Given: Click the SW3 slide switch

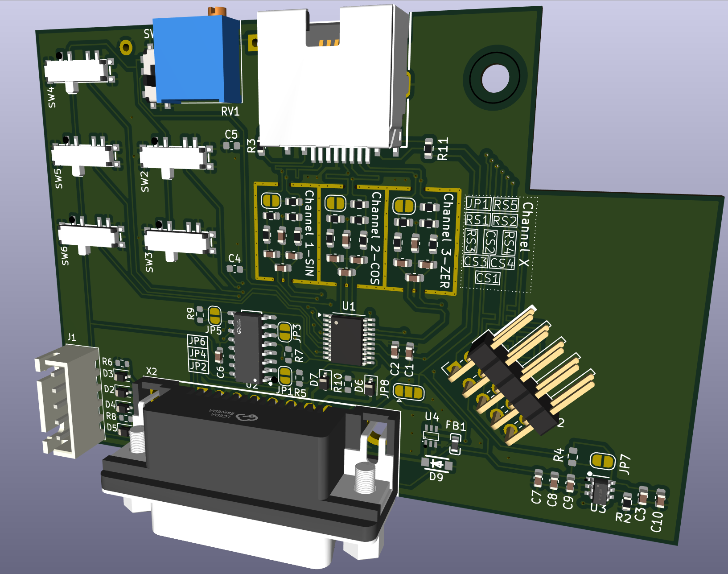Looking at the screenshot, I should pos(176,241).
